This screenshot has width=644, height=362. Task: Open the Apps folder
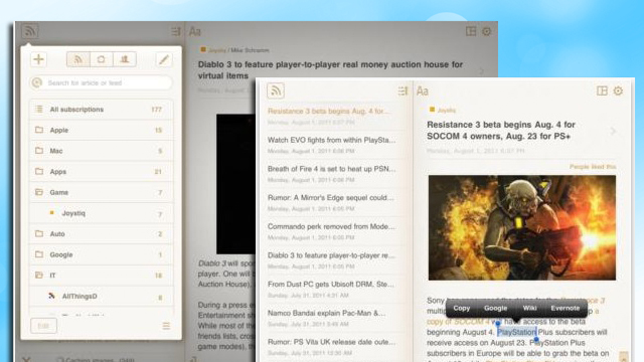click(x=101, y=172)
